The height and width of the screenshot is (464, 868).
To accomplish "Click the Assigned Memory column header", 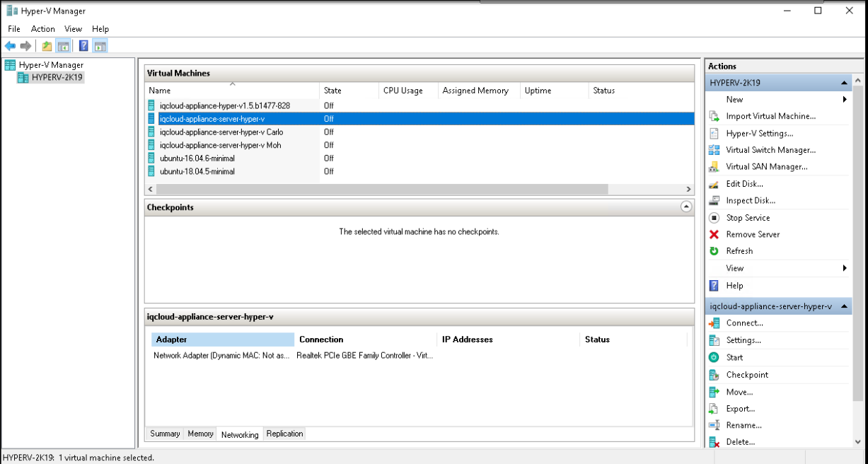I will coord(480,91).
